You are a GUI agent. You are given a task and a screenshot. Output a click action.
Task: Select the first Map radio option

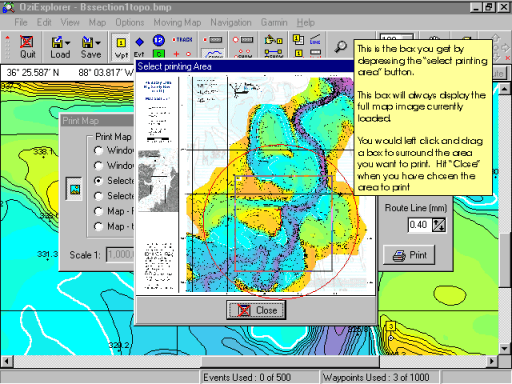98,211
